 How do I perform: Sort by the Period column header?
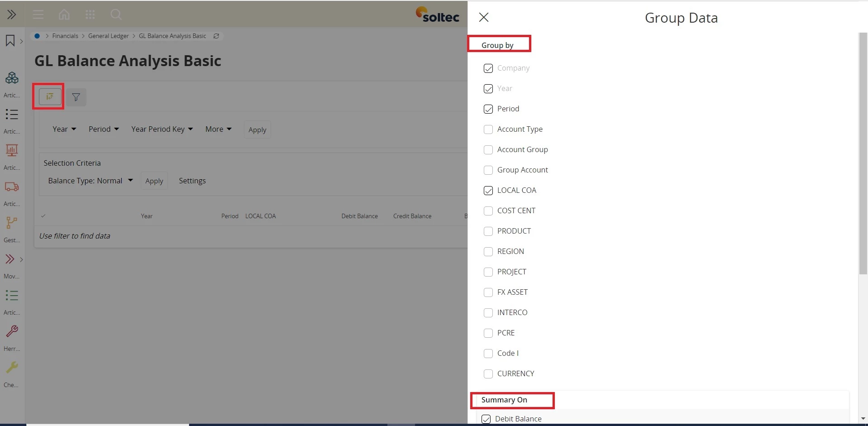(230, 216)
